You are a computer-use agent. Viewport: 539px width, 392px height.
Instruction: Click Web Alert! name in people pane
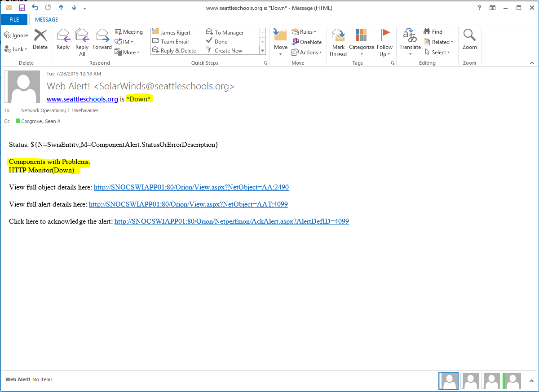18,380
